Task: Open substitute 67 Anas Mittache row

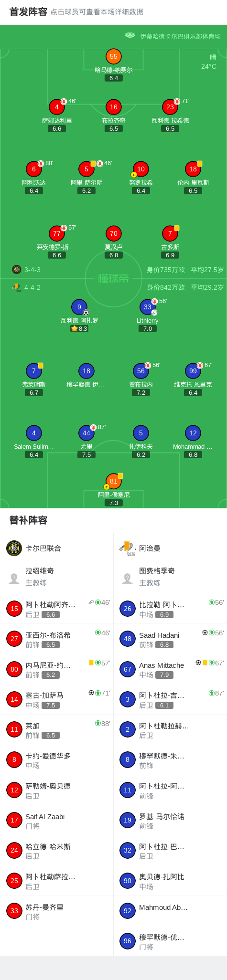Action: pyautogui.click(x=170, y=669)
